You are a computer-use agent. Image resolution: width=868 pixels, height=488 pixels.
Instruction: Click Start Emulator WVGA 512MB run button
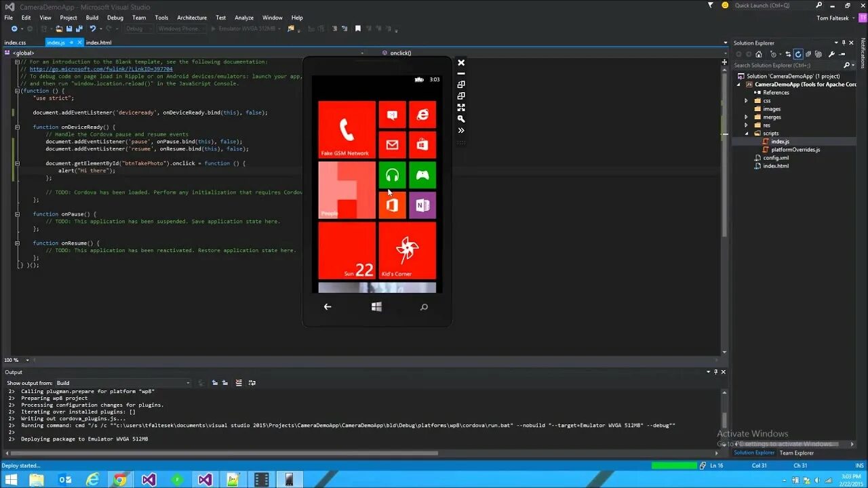click(x=245, y=28)
